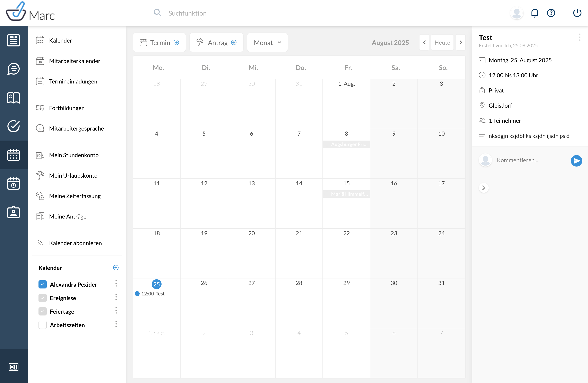The image size is (588, 383).
Task: Add a new calendar with plus icon
Action: [116, 268]
